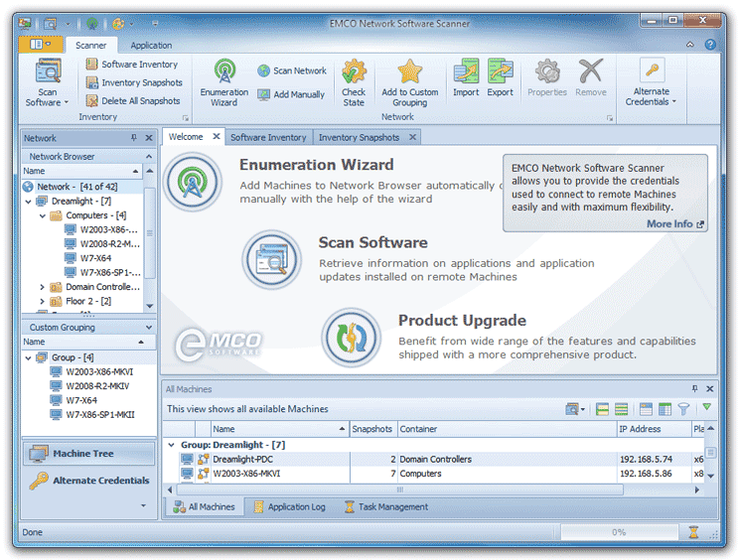Launch the Enumeration Wizard ribbon icon
This screenshot has height=560, width=739.
[224, 82]
